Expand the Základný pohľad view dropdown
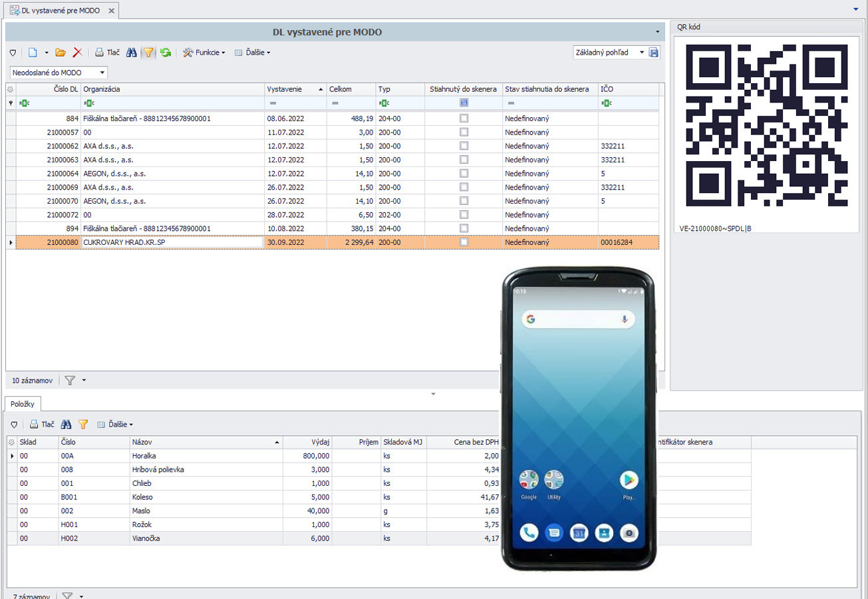This screenshot has height=599, width=868. click(x=642, y=53)
